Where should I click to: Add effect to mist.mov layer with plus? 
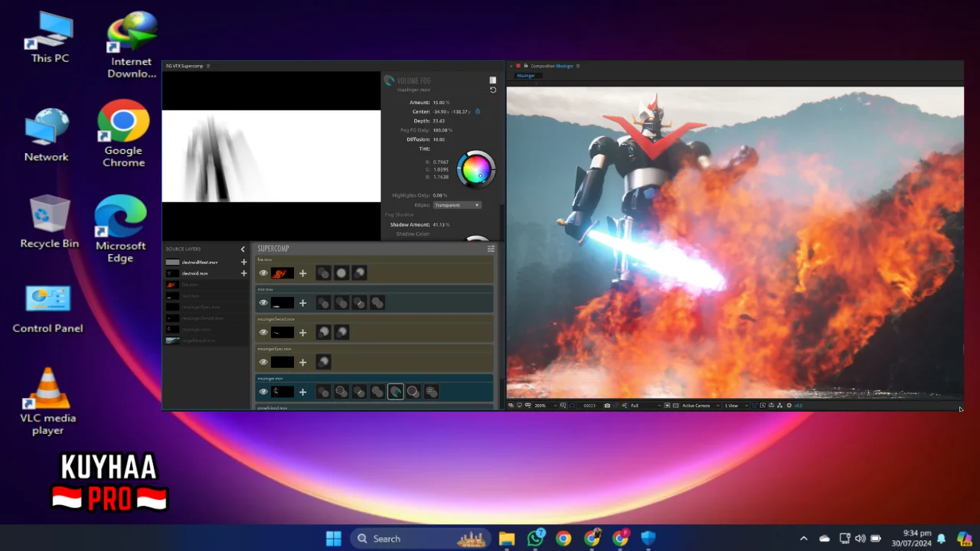point(302,303)
